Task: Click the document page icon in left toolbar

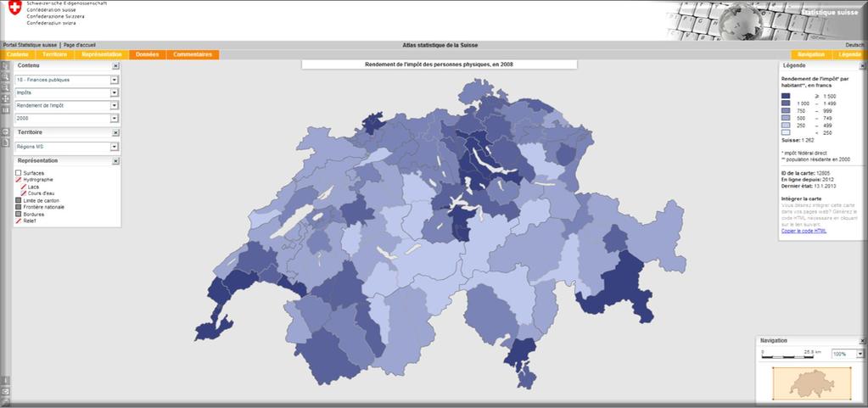Action: point(6,143)
